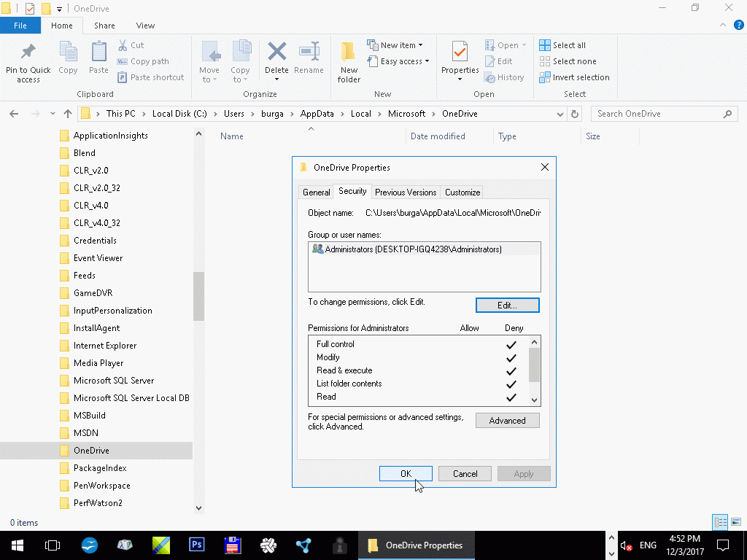
Task: Open the Windows Start menu
Action: pyautogui.click(x=18, y=545)
